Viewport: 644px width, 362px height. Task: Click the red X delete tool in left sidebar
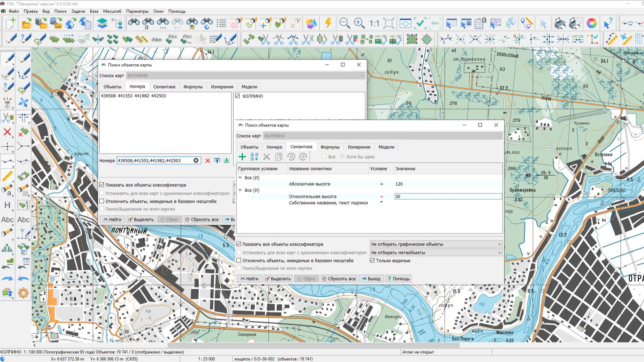7,132
